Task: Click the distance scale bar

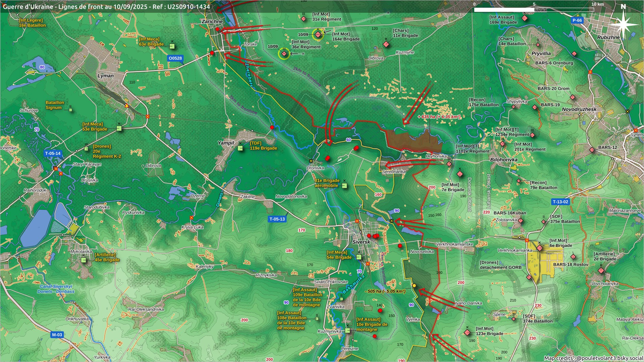Action: pyautogui.click(x=534, y=10)
